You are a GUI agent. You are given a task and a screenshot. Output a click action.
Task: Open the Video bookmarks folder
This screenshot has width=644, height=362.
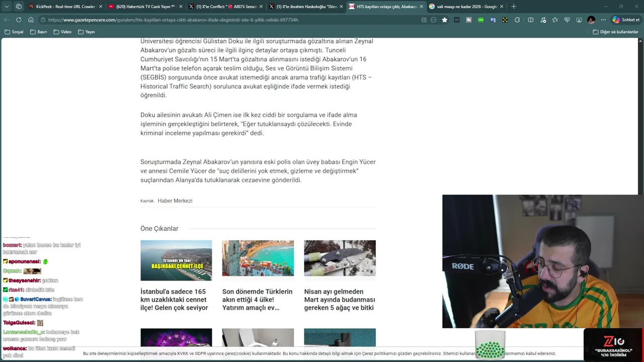pyautogui.click(x=62, y=32)
